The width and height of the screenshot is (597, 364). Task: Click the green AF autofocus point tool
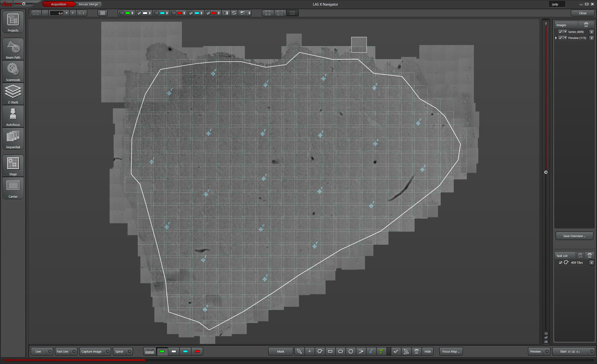coord(382,351)
